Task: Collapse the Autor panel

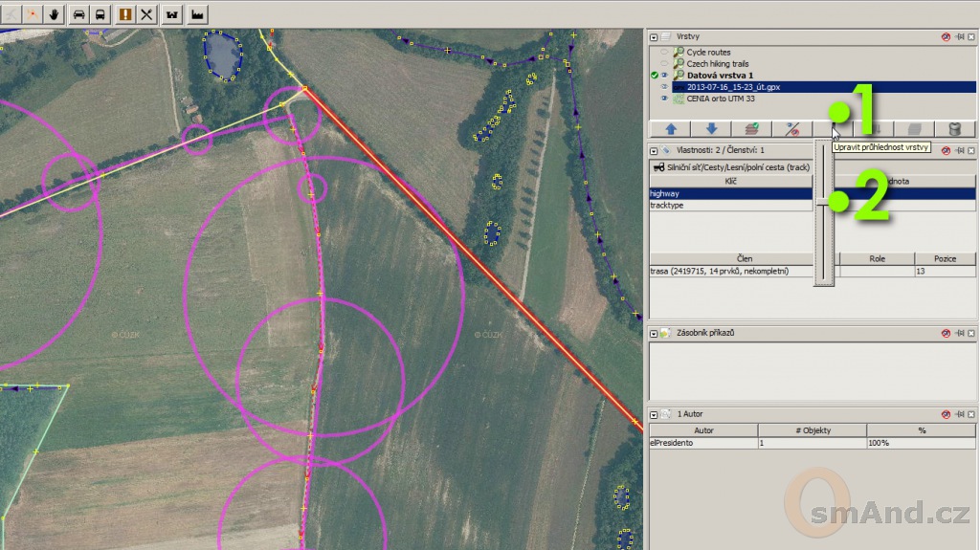Action: (654, 414)
